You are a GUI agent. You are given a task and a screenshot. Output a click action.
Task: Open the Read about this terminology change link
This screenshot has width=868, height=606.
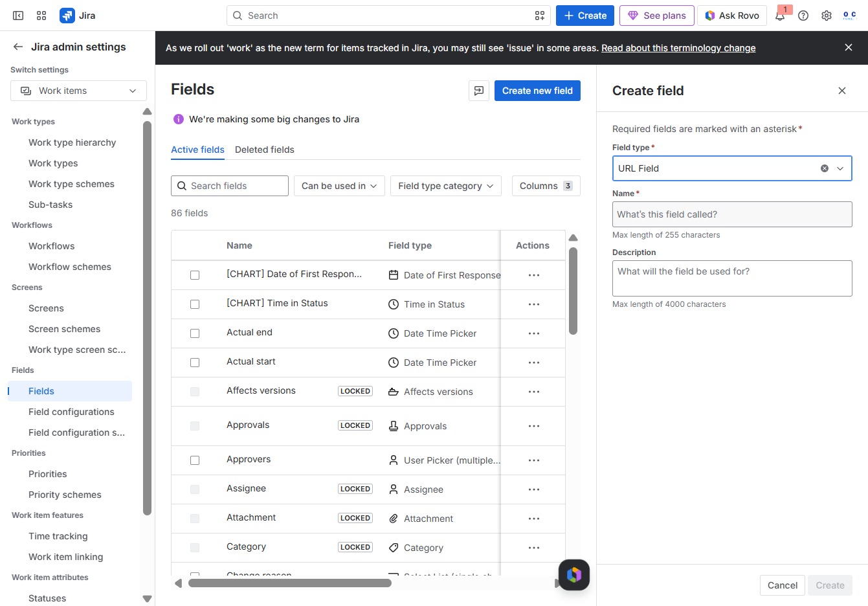pyautogui.click(x=678, y=48)
